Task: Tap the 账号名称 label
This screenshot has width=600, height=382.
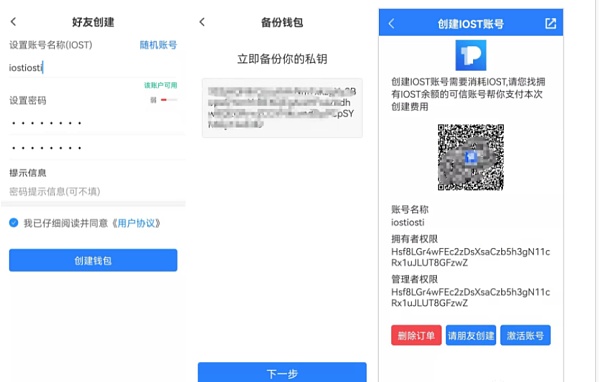Action: 410,209
